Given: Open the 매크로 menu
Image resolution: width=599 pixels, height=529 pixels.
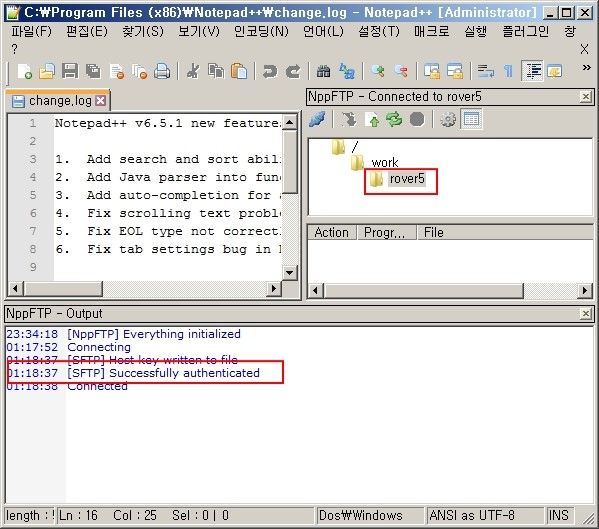Looking at the screenshot, I should tap(432, 31).
